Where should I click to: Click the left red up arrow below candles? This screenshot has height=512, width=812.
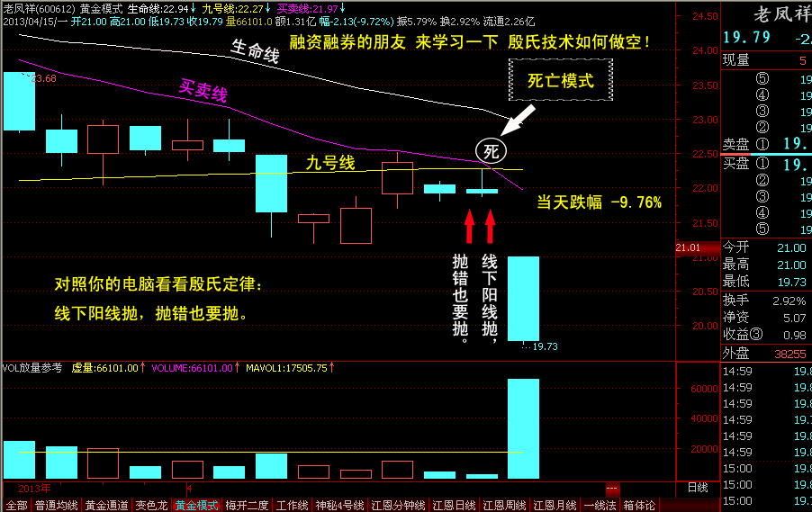[x=469, y=227]
